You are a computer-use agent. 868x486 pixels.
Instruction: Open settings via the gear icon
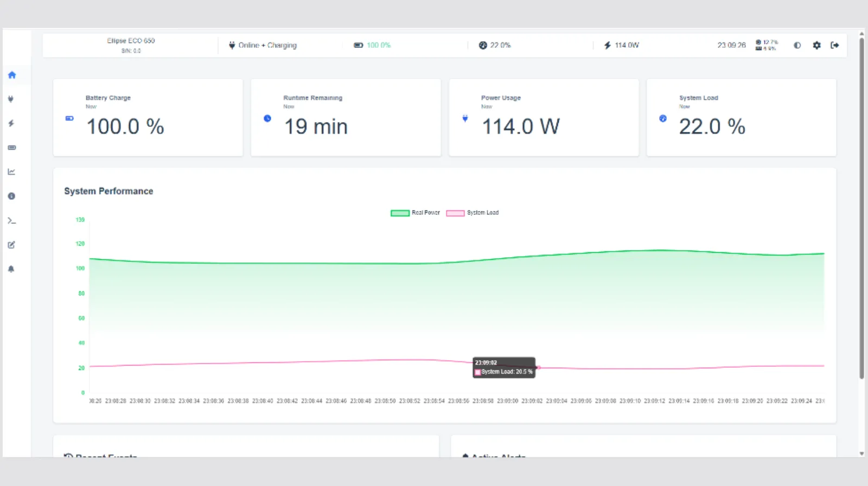click(816, 46)
